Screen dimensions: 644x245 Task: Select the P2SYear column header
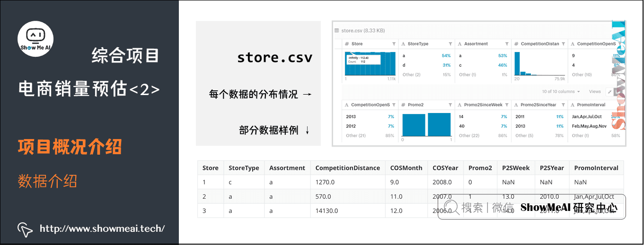(552, 168)
